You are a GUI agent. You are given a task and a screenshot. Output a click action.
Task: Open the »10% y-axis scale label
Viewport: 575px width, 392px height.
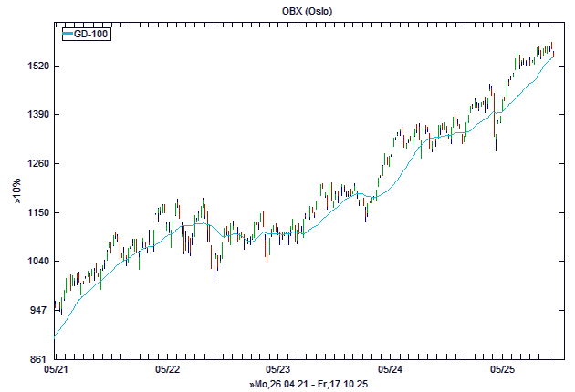pos(17,192)
